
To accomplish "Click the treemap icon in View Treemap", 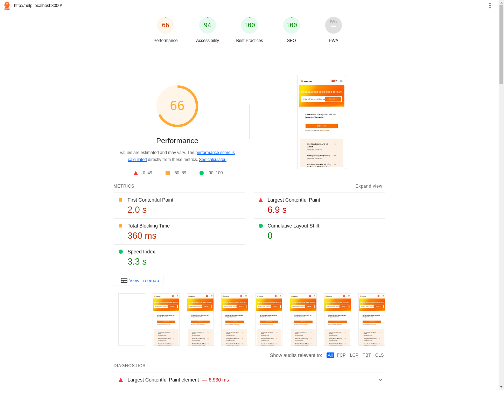I will (x=124, y=280).
